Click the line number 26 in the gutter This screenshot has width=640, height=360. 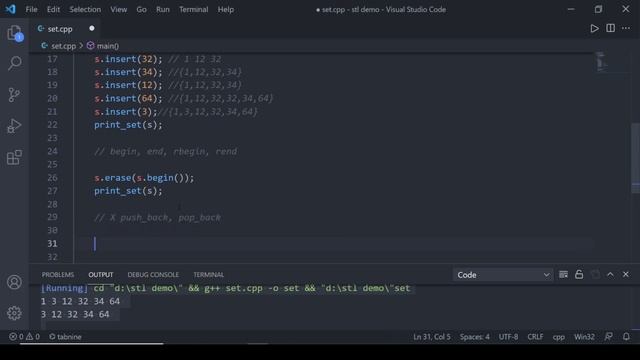52,178
